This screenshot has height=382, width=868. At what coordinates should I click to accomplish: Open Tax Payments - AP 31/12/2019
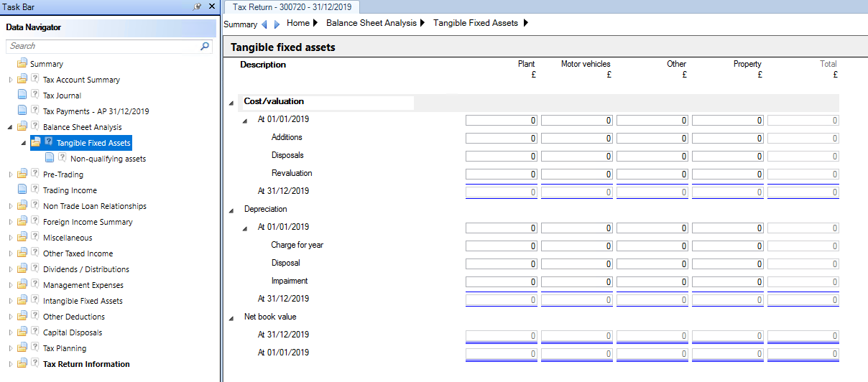[96, 111]
